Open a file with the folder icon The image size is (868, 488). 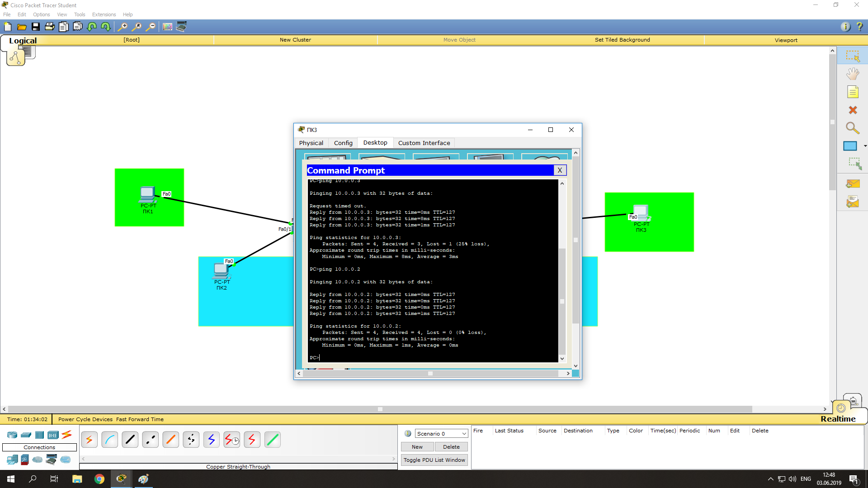click(22, 27)
